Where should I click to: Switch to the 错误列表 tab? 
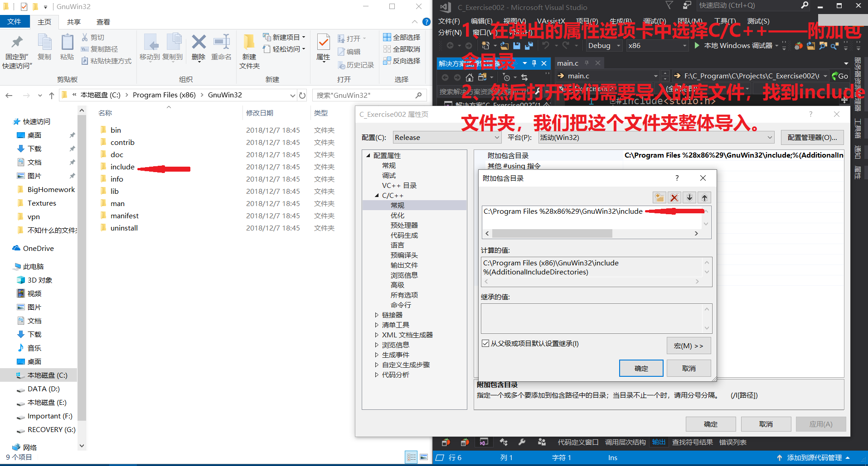pos(732,442)
